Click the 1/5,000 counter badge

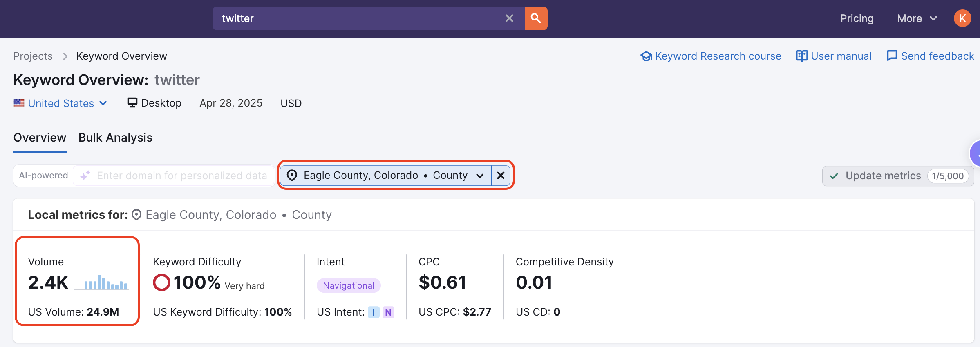pyautogui.click(x=948, y=176)
